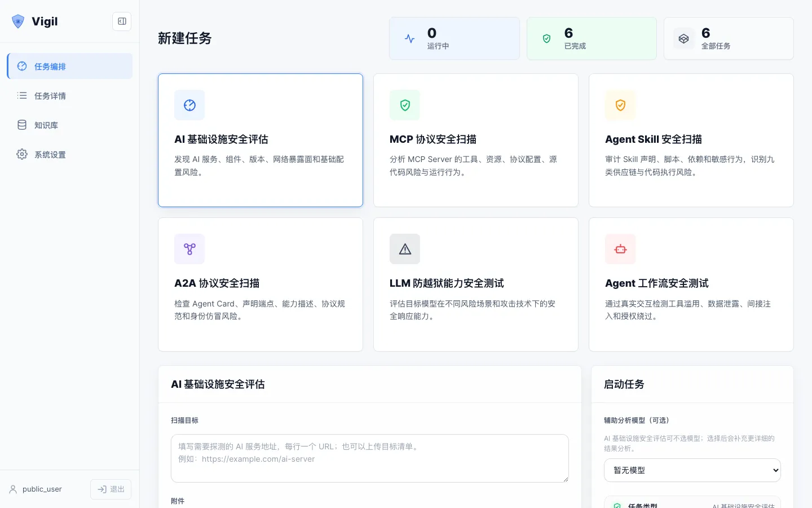
Task: Click the all tasks box icon
Action: (x=684, y=38)
